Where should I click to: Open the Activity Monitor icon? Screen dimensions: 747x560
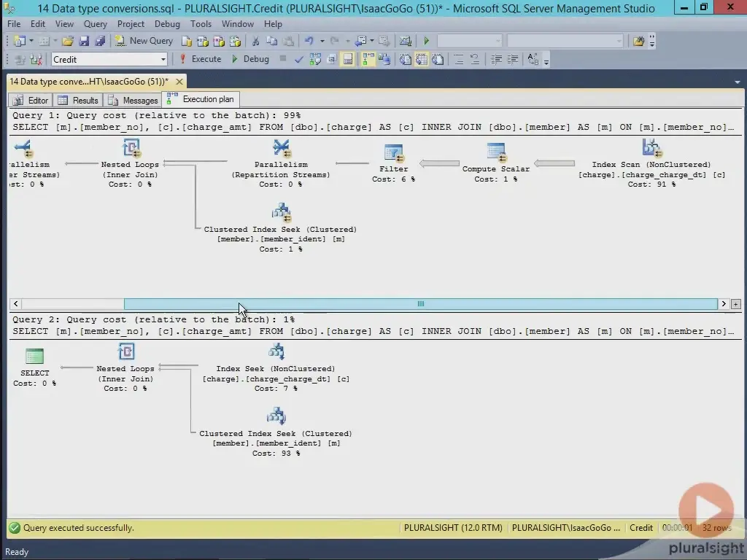click(406, 41)
